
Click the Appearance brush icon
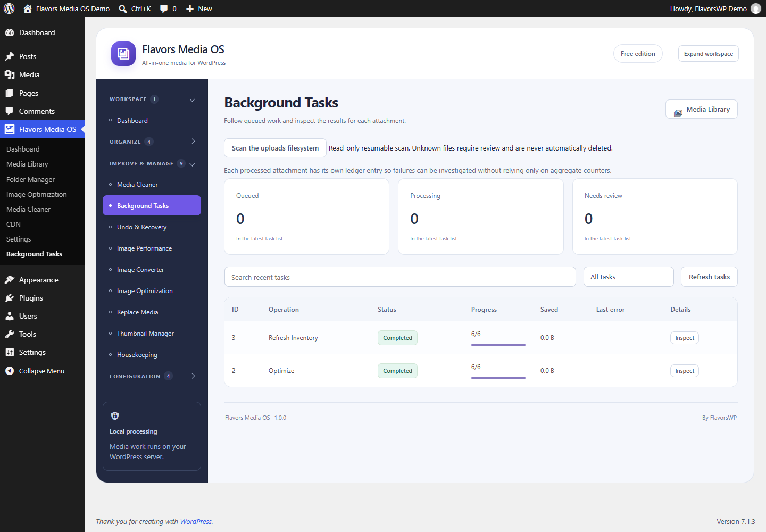click(x=10, y=280)
